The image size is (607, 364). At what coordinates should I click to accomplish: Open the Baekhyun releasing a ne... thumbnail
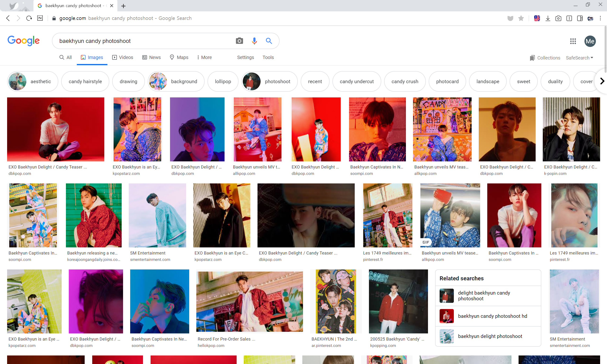[94, 215]
